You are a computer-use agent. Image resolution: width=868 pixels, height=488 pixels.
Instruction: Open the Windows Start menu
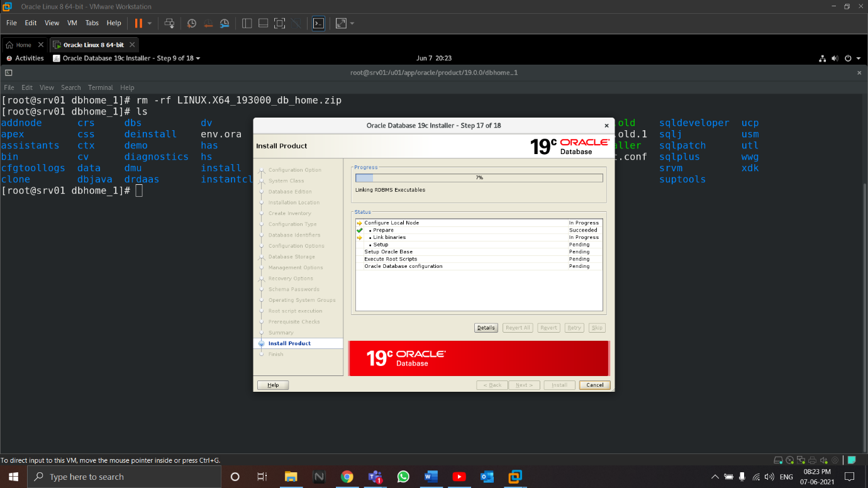tap(13, 477)
